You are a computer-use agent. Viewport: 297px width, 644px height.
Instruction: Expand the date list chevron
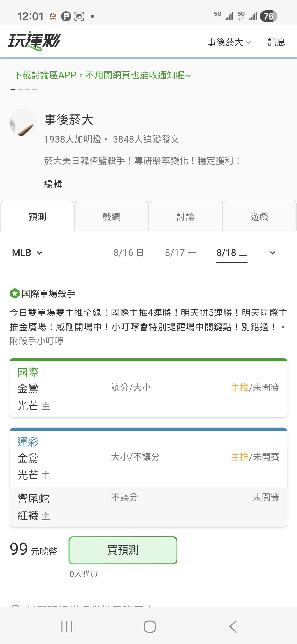273,253
